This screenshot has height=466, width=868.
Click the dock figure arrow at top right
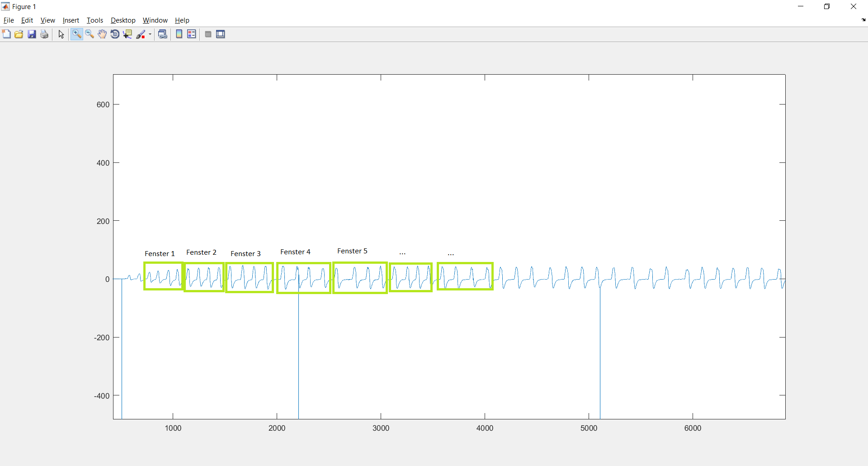(863, 20)
